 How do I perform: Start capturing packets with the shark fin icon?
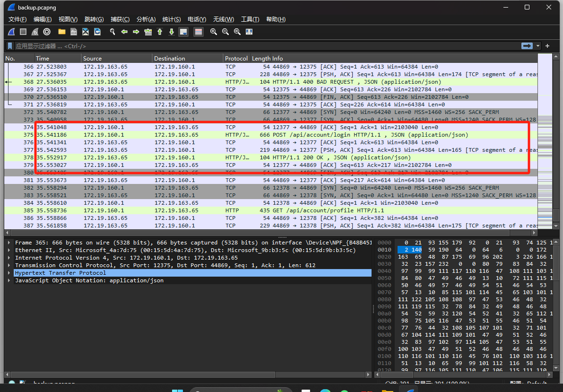tap(11, 32)
